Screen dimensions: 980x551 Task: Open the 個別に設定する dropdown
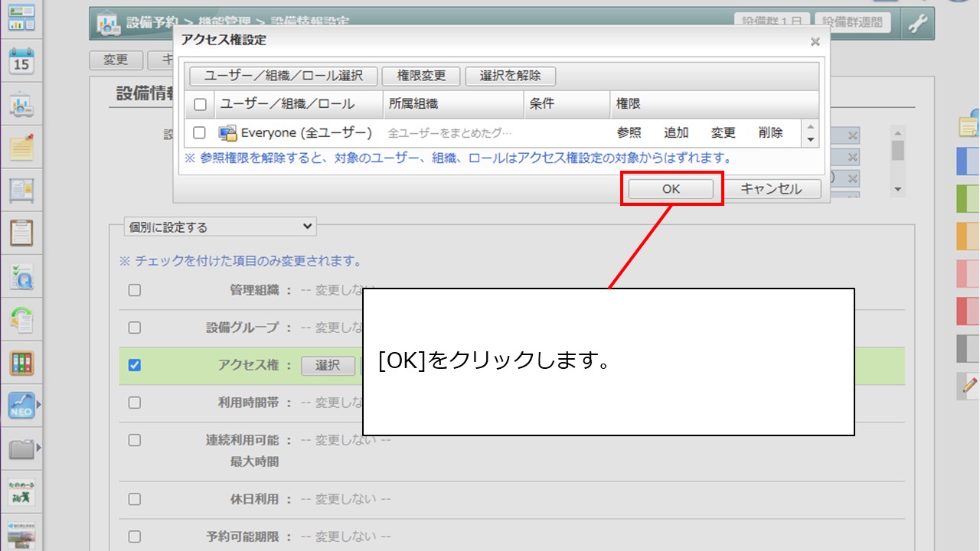(x=220, y=227)
